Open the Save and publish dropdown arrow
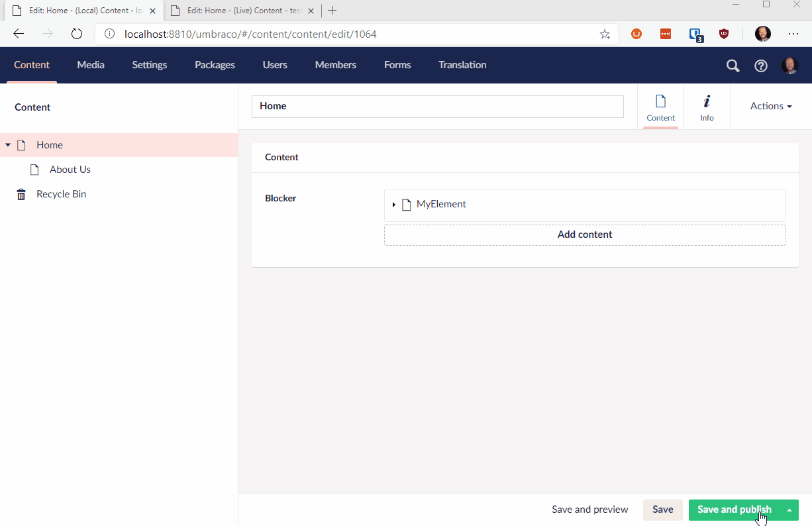The height and width of the screenshot is (526, 812). tap(789, 509)
